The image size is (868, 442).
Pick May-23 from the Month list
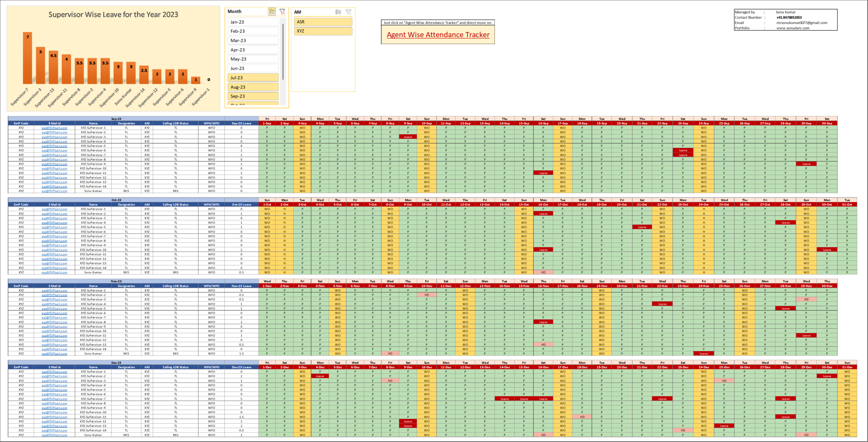tap(253, 59)
